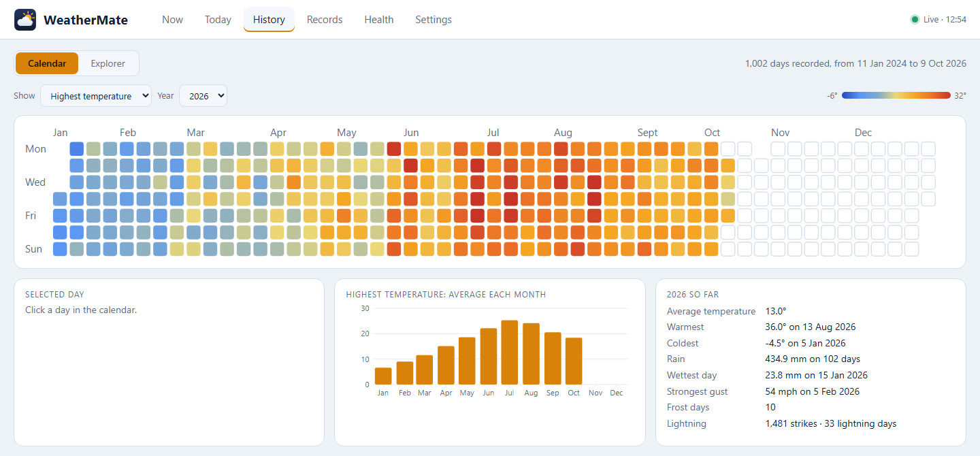Click the Sept month label above calendar

tap(648, 133)
